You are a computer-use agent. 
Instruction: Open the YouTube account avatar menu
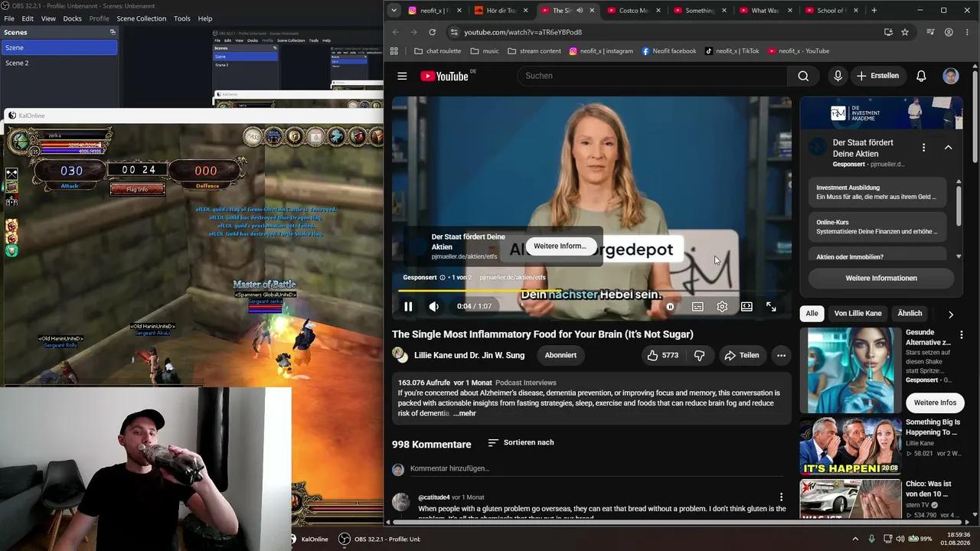951,76
